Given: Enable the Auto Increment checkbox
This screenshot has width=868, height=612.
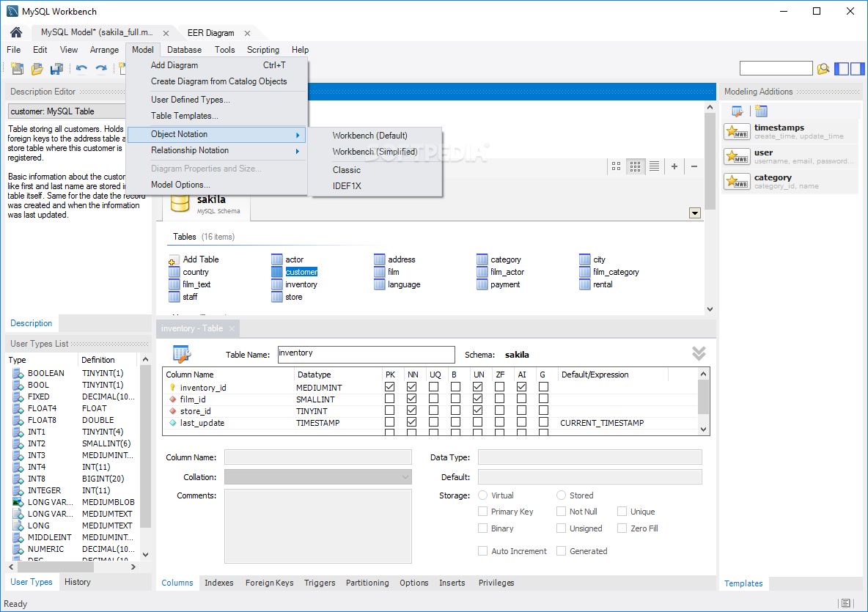Looking at the screenshot, I should click(482, 551).
